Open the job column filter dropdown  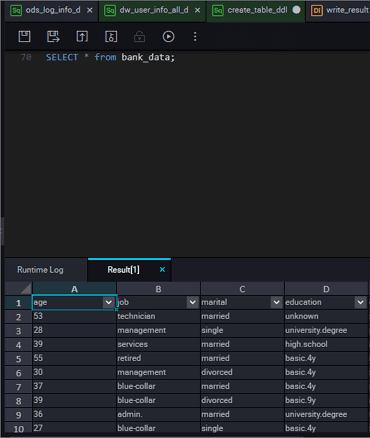[193, 302]
